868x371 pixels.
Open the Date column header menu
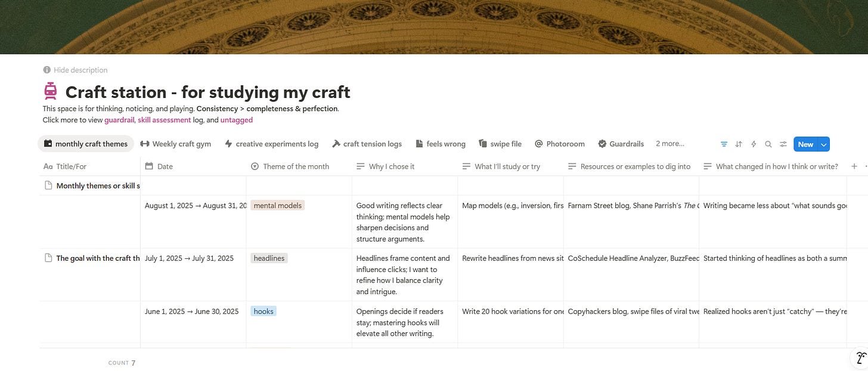(193, 166)
